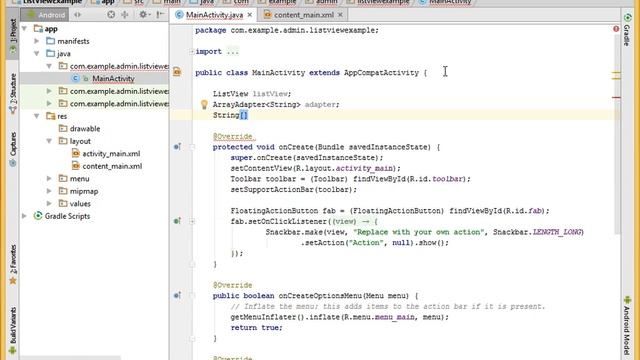Open the Android Model tool window
640x360 pixels.
tap(627, 327)
